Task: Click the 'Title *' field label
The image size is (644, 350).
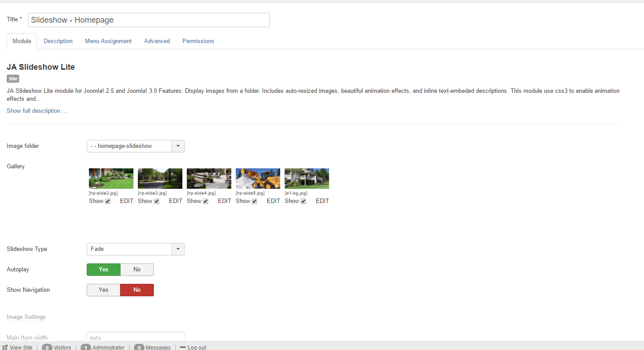Action: (14, 20)
